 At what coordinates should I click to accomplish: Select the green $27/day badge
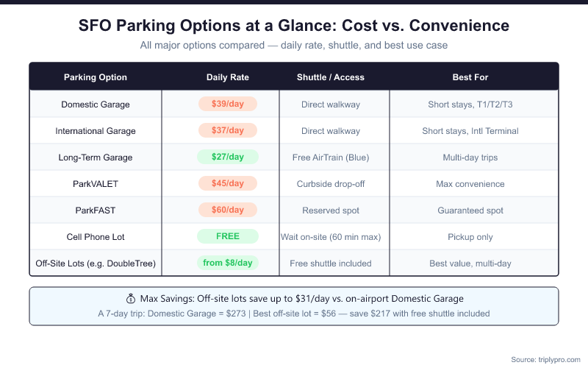[228, 157]
